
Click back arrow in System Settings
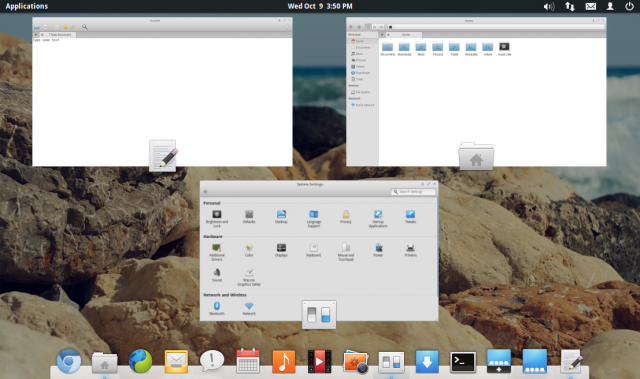(x=206, y=192)
